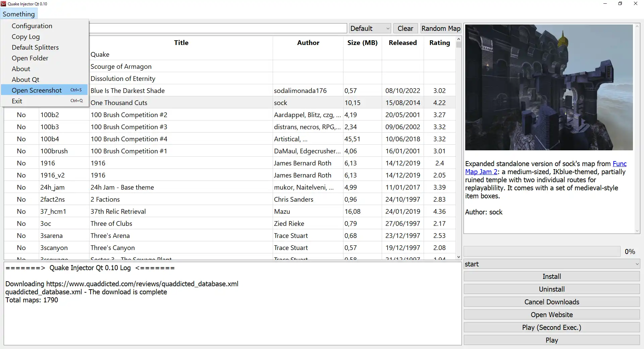
Task: Click the Install button
Action: (552, 277)
